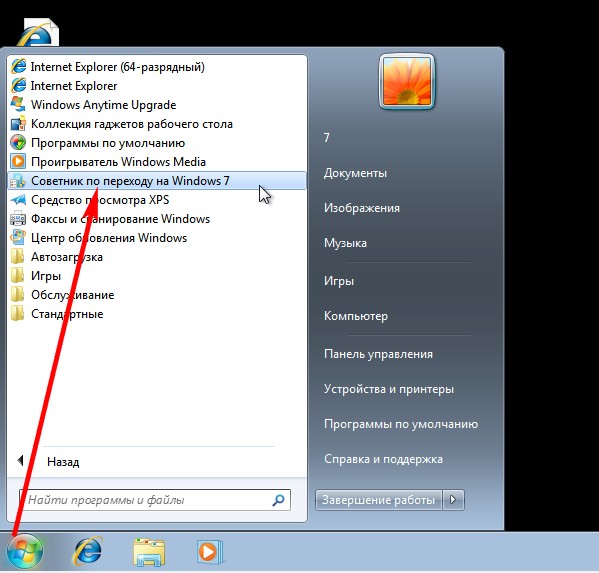Expand the Стандартные folder label

67,314
